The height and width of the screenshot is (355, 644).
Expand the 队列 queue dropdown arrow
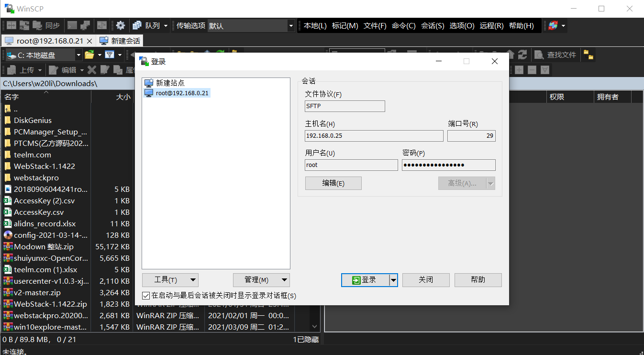[x=166, y=25]
